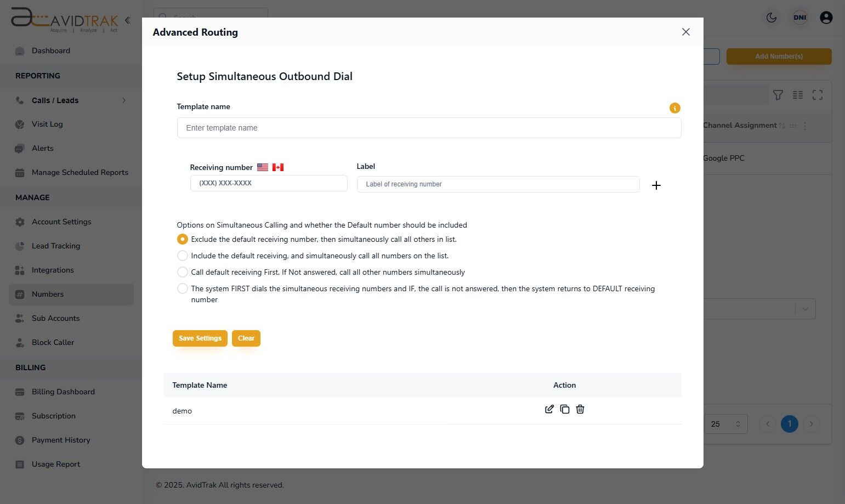Select 'Include the default receiving' radio option
The image size is (845, 504).
point(183,256)
